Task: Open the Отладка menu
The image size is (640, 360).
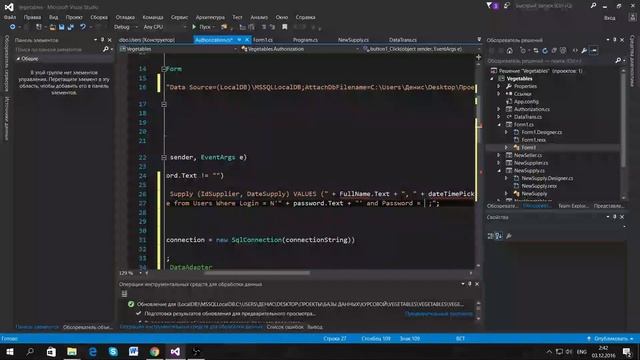Action: (x=125, y=17)
